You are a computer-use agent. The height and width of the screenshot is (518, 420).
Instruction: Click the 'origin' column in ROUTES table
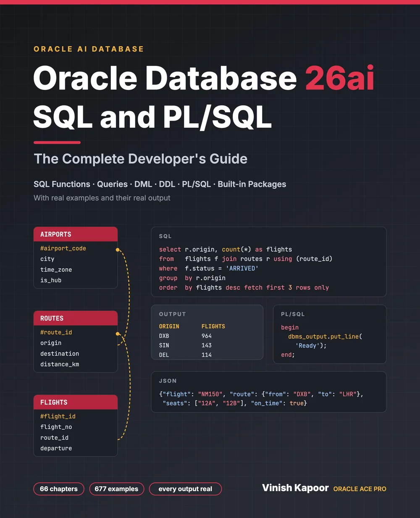51,343
